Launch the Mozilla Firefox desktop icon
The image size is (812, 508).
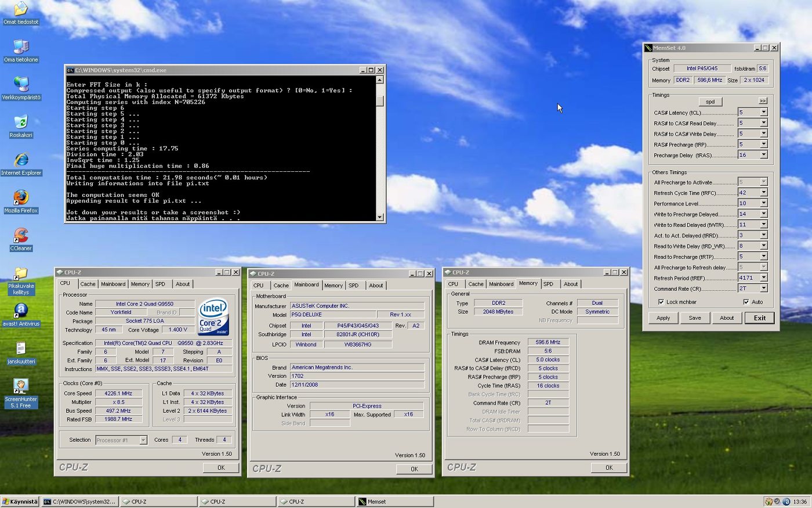21,197
